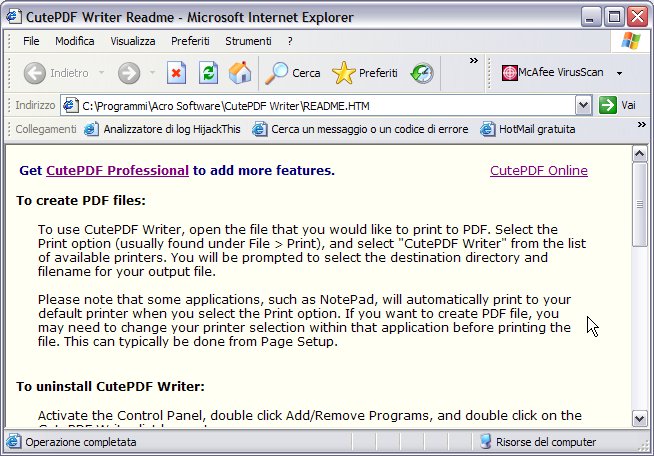Image resolution: width=654 pixels, height=456 pixels.
Task: Open the Strumenti menu
Action: 248,41
